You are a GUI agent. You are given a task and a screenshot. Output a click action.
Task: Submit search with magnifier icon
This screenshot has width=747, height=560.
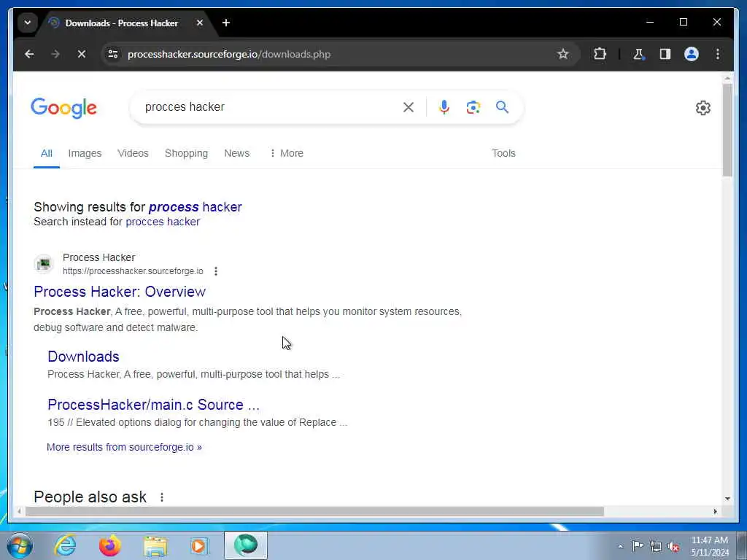pyautogui.click(x=502, y=107)
